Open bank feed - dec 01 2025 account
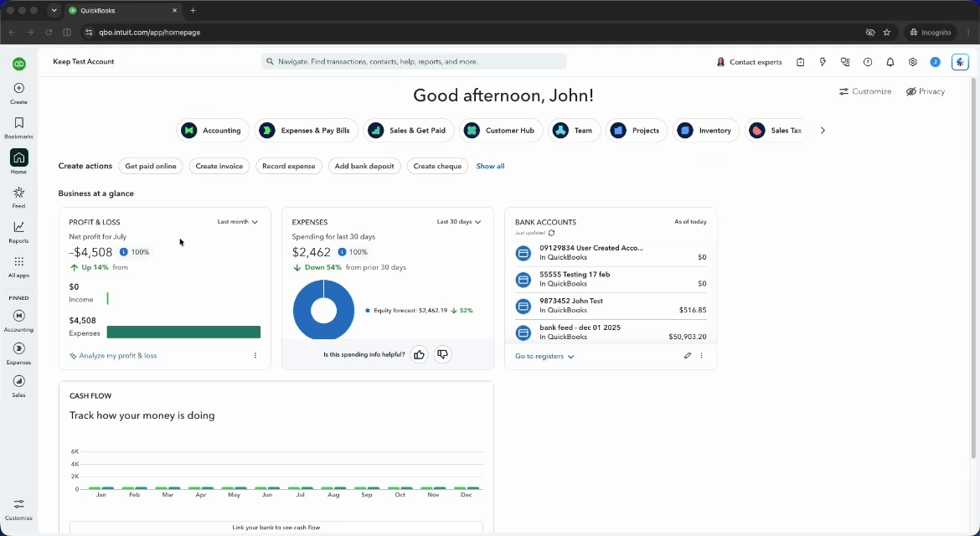The width and height of the screenshot is (980, 536). tap(611, 332)
